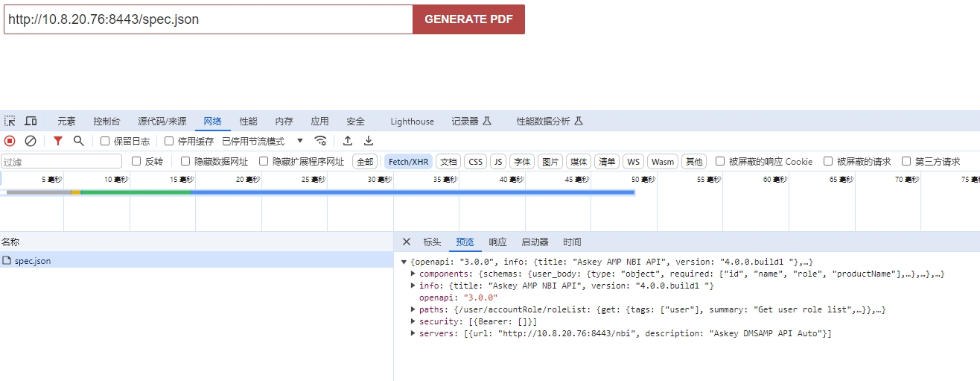
Task: Open network search magnifier
Action: 79,141
